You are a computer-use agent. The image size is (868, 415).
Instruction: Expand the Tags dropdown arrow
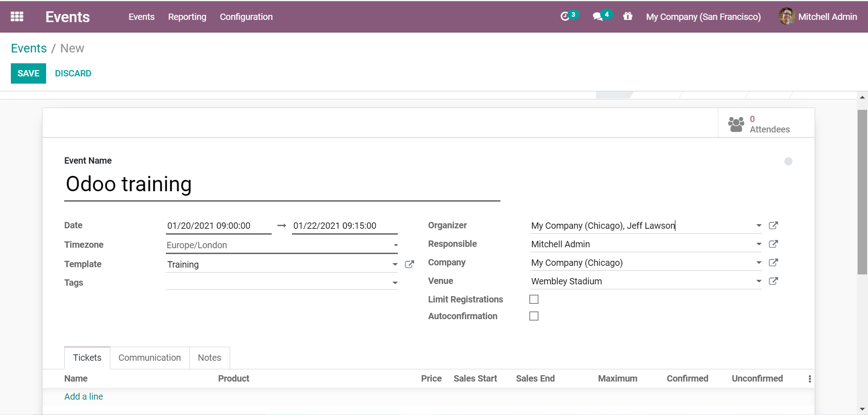click(395, 283)
